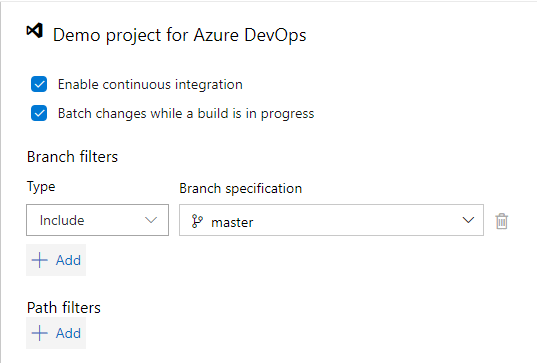Click the git branch icon beside master
The image size is (537, 363).
tap(197, 221)
